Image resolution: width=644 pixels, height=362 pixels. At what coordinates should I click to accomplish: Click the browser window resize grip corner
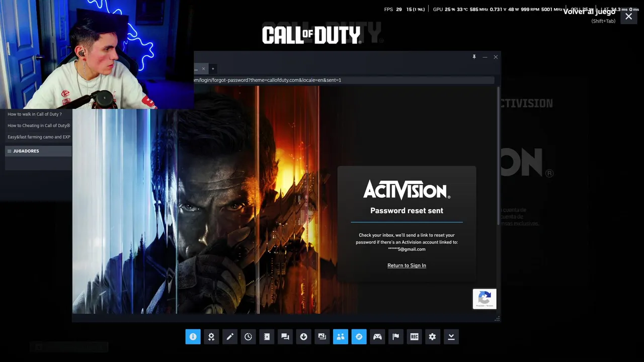point(497,318)
